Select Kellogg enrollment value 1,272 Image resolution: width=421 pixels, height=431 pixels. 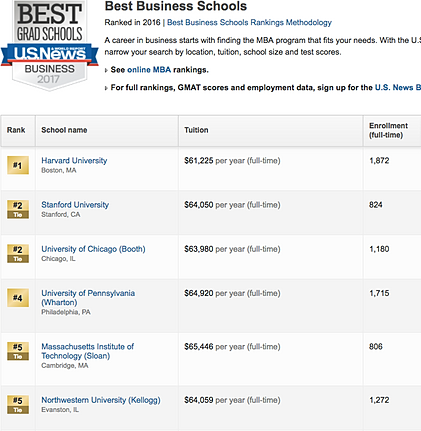point(379,400)
